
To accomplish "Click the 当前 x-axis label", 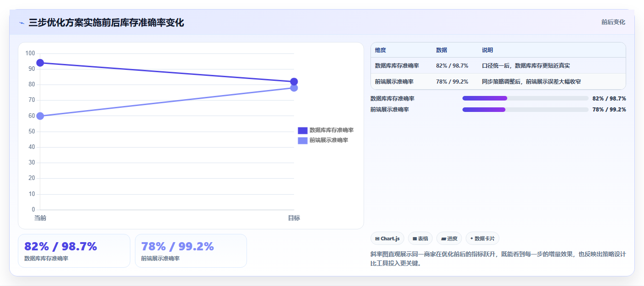I will [40, 218].
